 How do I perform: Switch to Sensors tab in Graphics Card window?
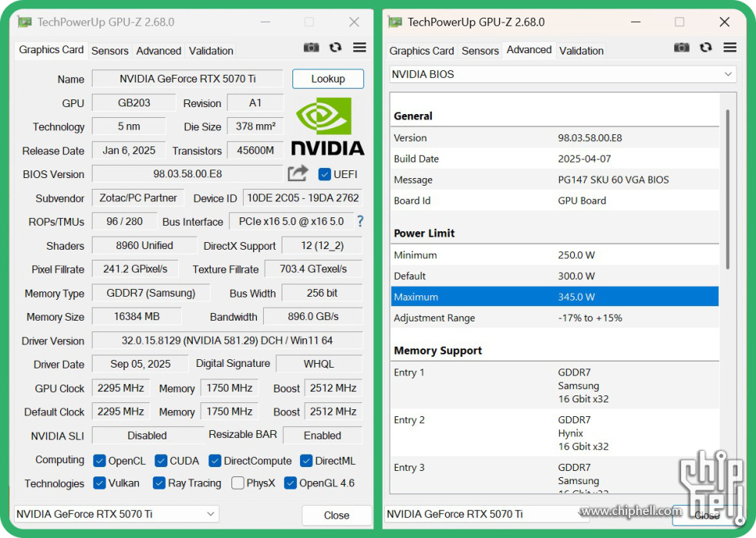[x=110, y=51]
